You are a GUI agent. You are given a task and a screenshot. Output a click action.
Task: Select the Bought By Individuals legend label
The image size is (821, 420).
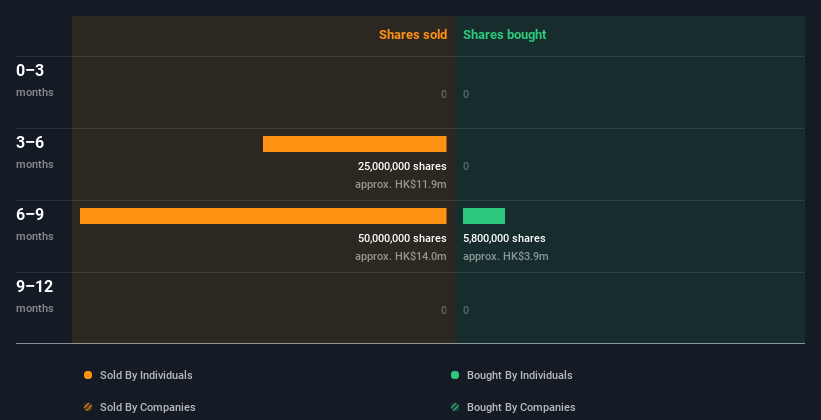(519, 375)
